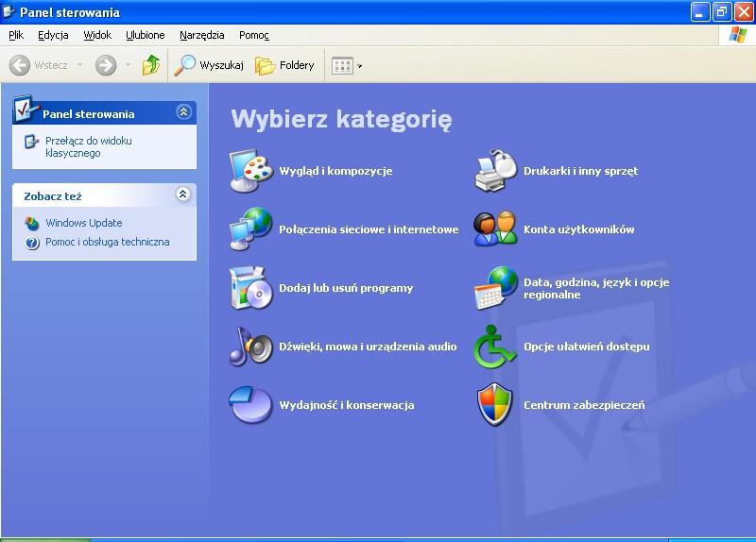Click the forward arrow icon
This screenshot has width=756, height=542.
click(106, 65)
